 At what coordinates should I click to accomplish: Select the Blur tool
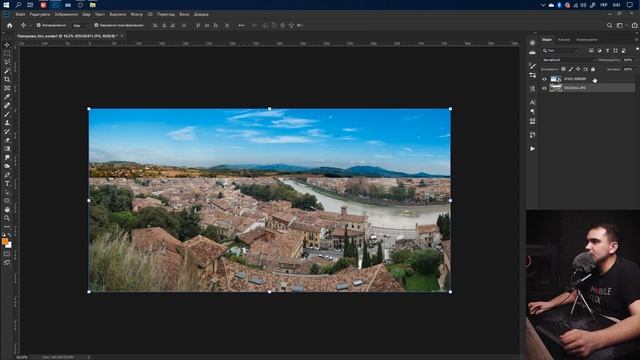(x=7, y=157)
